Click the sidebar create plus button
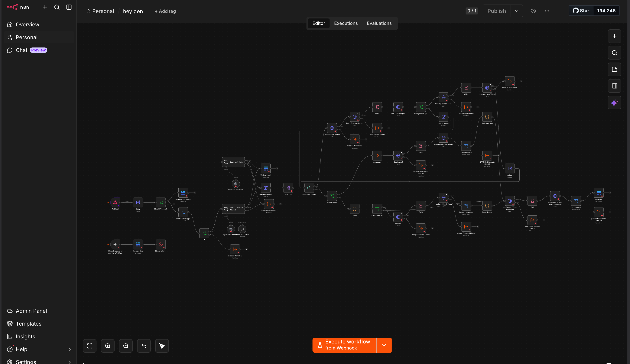Viewport: 630px width, 364px height. click(x=45, y=7)
